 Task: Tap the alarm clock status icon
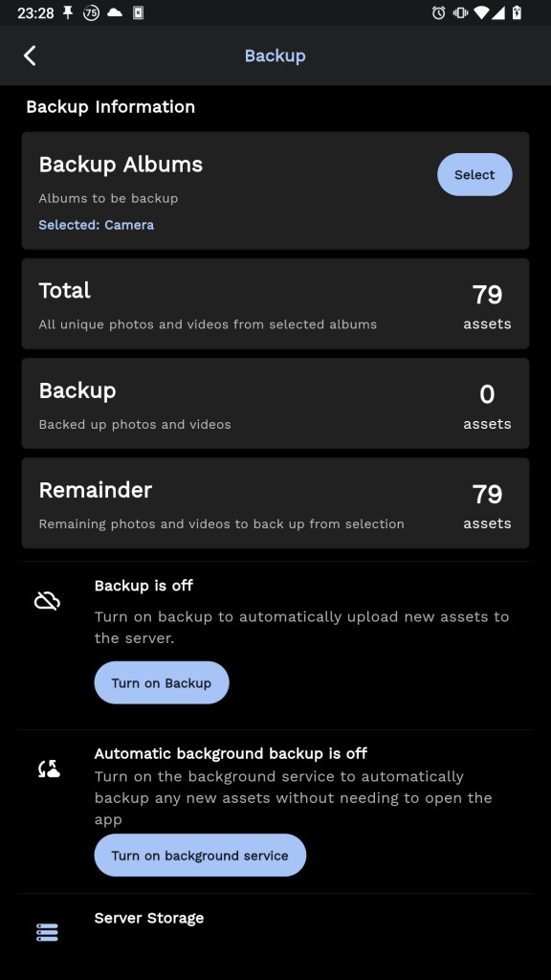tap(438, 12)
